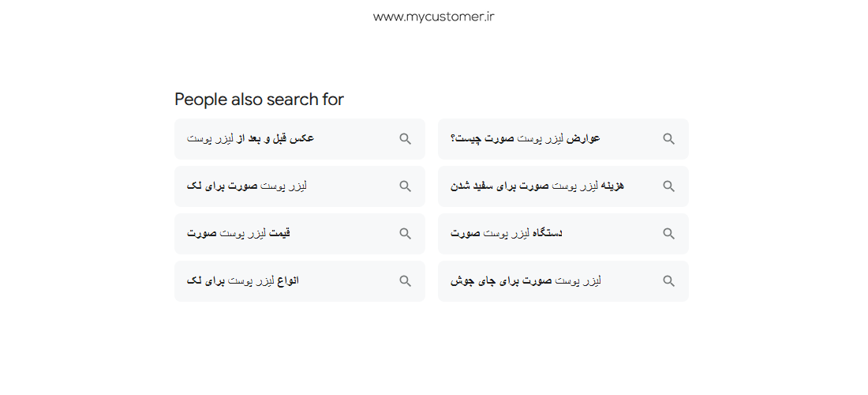Select suggestion هزینه لیزر پوست صورت برای سفید شدن
This screenshot has width=868, height=395.
[x=537, y=186]
